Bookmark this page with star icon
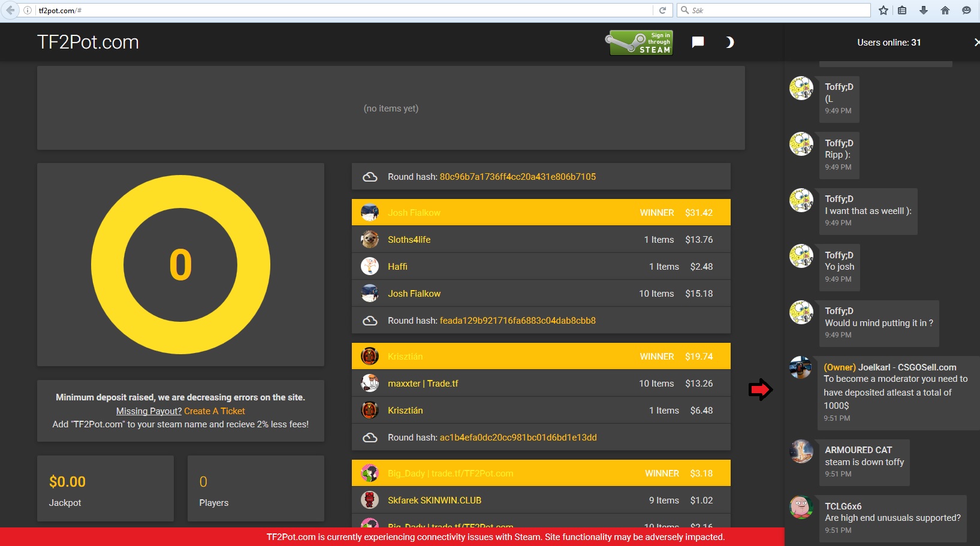The image size is (980, 546). (x=883, y=10)
